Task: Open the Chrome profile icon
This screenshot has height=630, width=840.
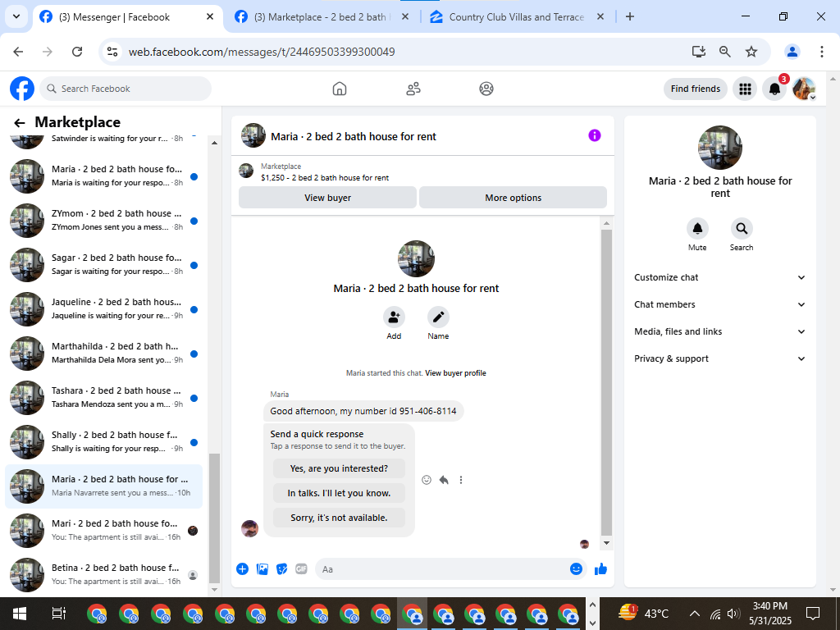Action: (792, 52)
